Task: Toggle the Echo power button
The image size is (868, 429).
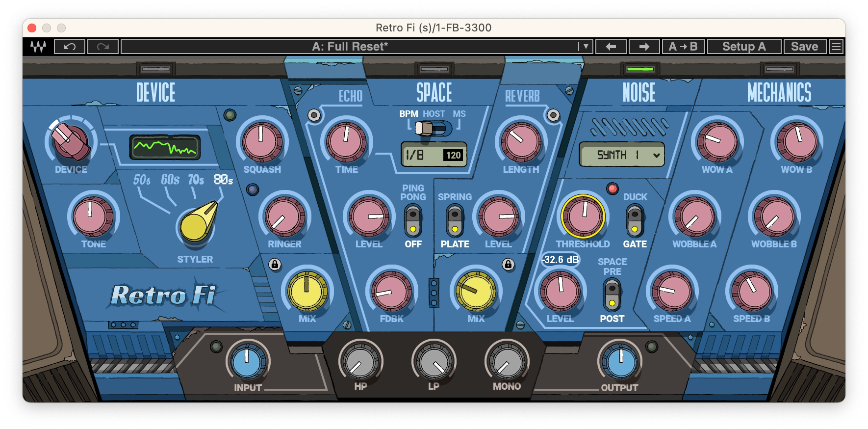Action: coord(314,115)
